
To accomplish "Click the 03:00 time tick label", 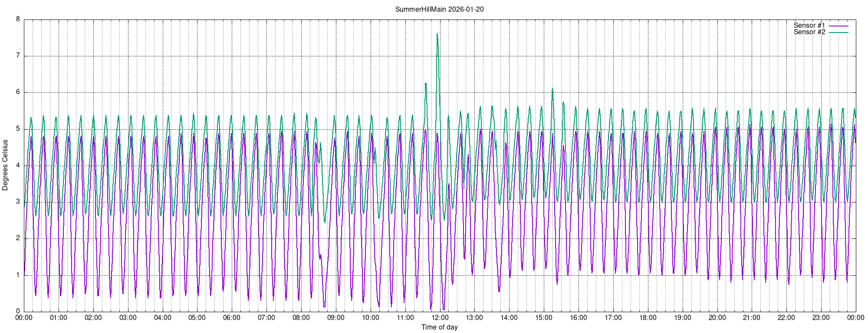I will click(x=128, y=318).
